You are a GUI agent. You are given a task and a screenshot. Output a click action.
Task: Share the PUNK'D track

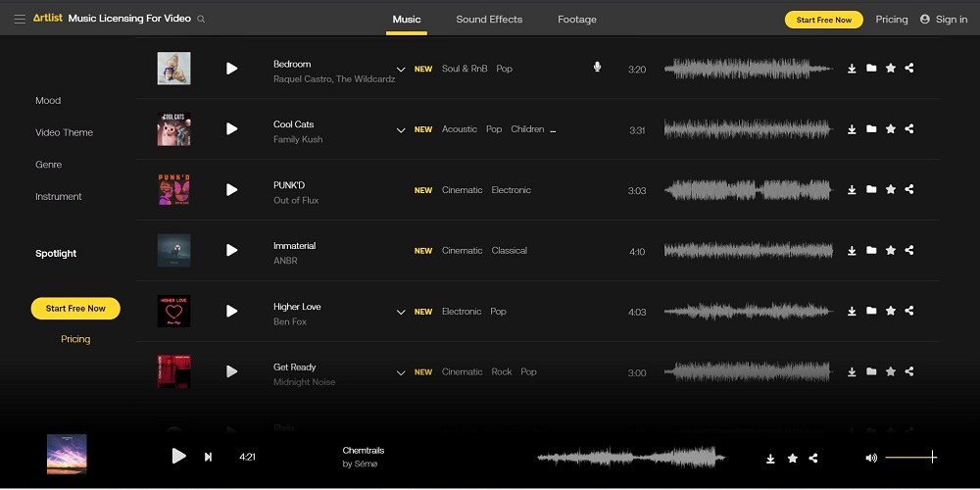tap(909, 189)
